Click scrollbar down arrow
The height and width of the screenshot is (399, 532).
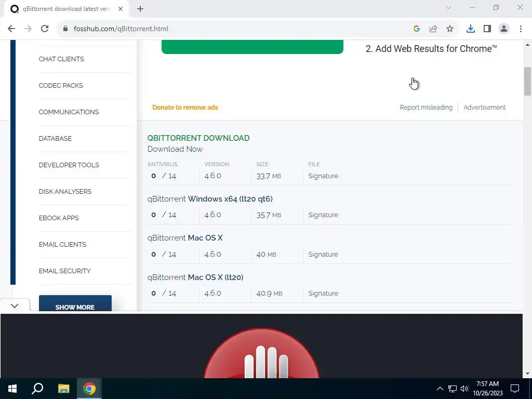click(527, 374)
